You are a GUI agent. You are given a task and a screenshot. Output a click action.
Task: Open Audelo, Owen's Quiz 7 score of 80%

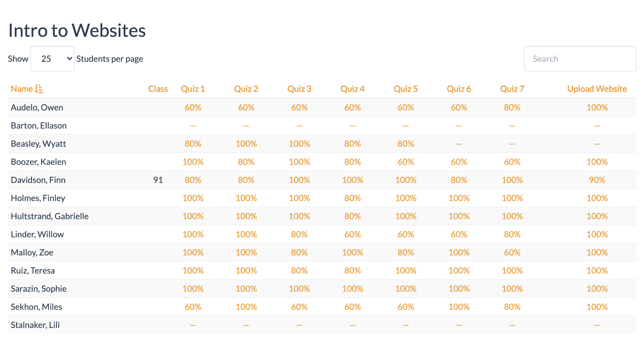pos(512,108)
